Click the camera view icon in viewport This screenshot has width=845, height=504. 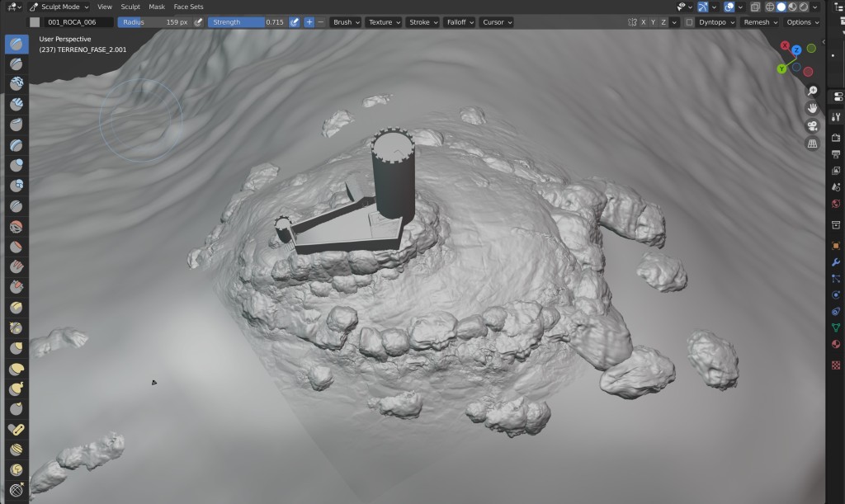click(x=812, y=125)
